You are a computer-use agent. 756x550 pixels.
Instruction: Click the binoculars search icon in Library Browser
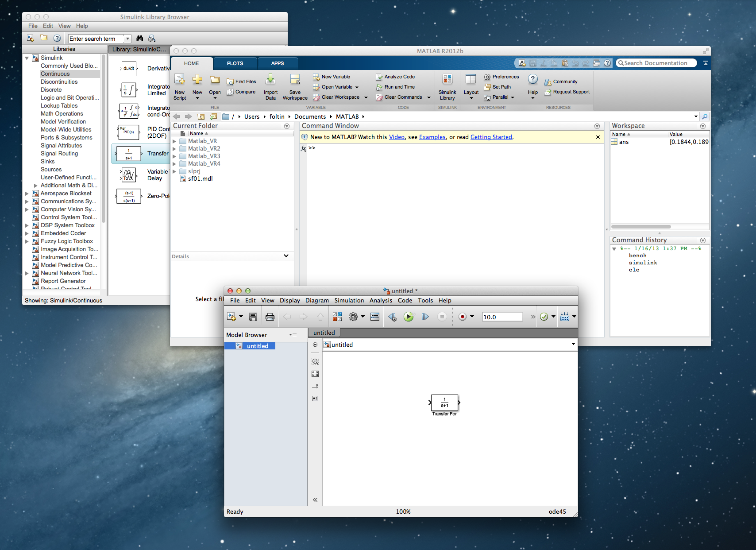point(140,39)
